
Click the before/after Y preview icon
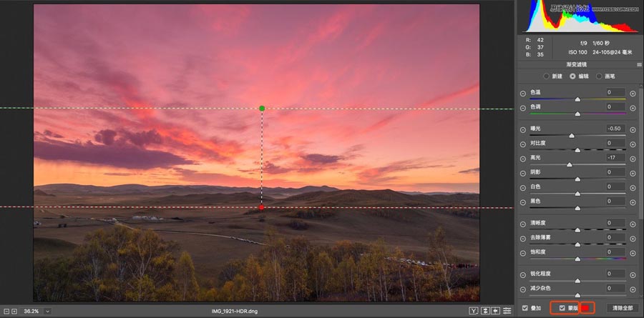pos(474,311)
